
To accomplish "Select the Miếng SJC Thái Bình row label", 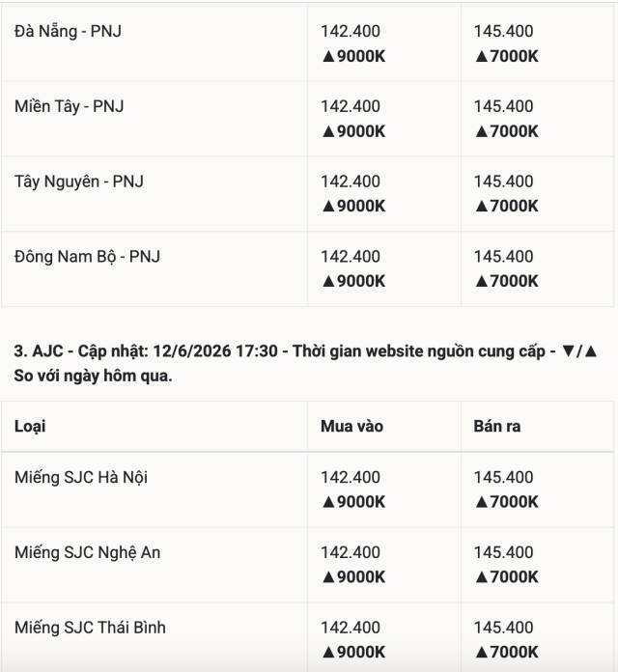I will point(90,628).
